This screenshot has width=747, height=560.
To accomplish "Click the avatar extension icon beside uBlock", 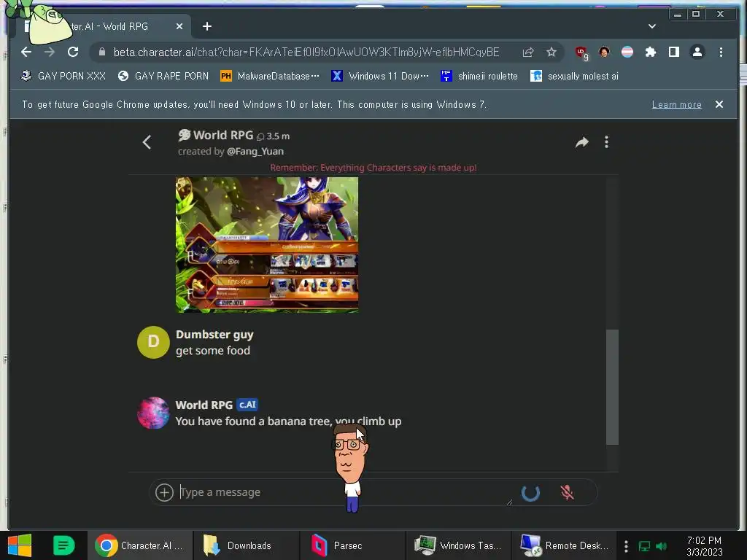I will 604,52.
